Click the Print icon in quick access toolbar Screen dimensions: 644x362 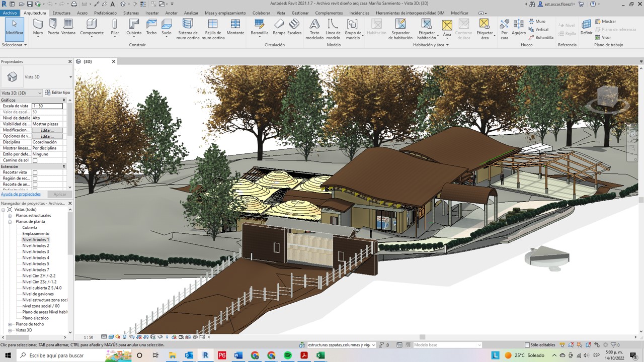pyautogui.click(x=74, y=4)
